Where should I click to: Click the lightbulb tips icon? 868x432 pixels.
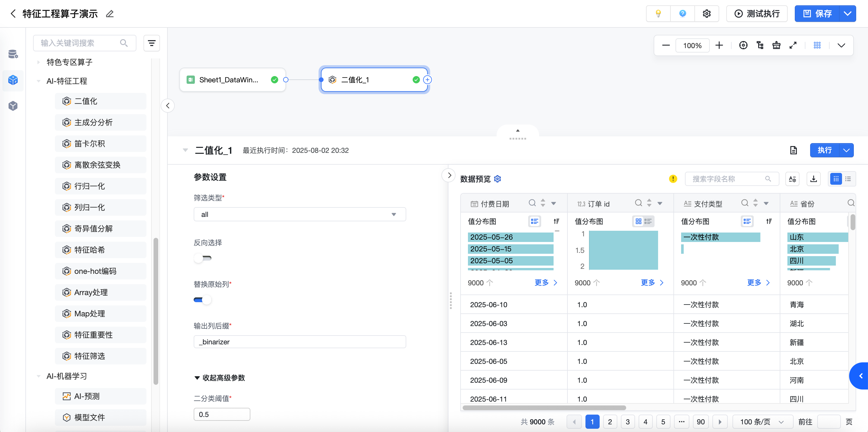click(658, 14)
